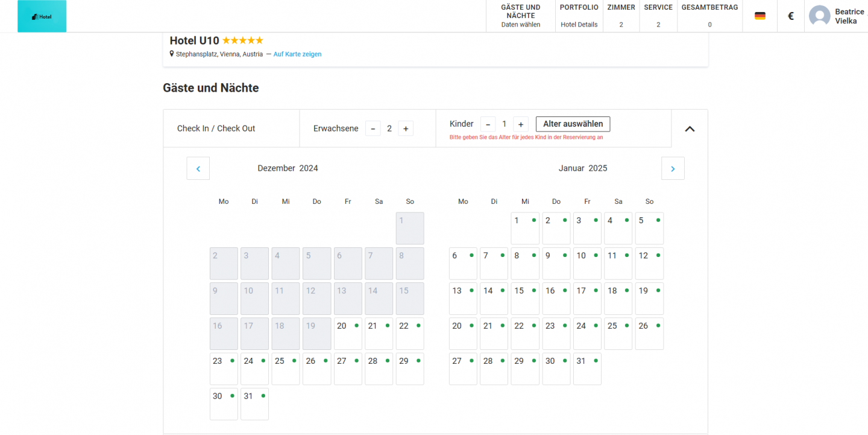Select 23 December 2024
This screenshot has height=435, width=868.
point(224,369)
